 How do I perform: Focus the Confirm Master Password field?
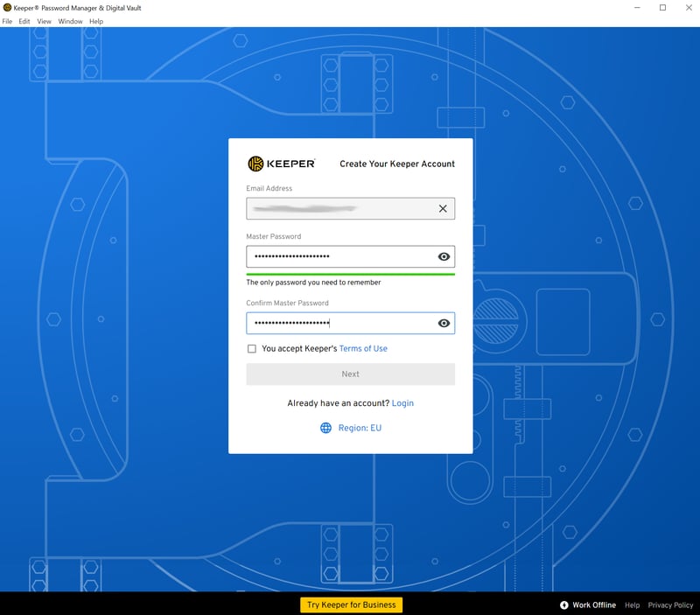tap(351, 323)
